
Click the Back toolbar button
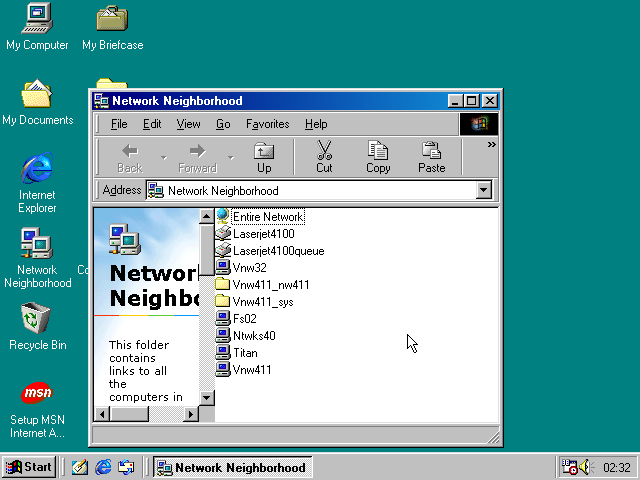click(x=130, y=158)
